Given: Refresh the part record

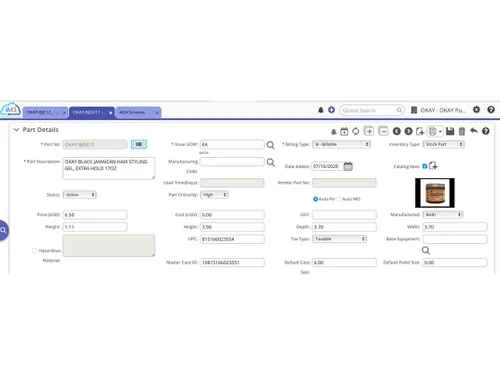Looking at the screenshot, I should (x=356, y=131).
